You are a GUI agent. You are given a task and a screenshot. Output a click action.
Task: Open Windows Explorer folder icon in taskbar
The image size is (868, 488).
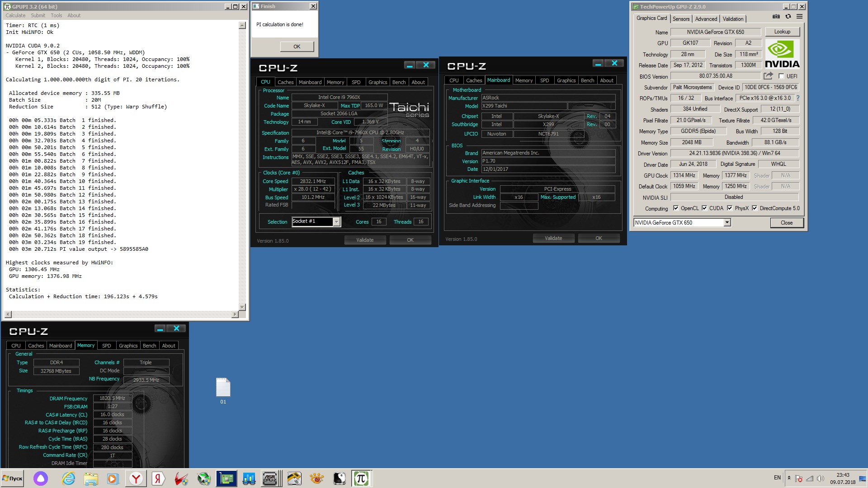coord(91,479)
